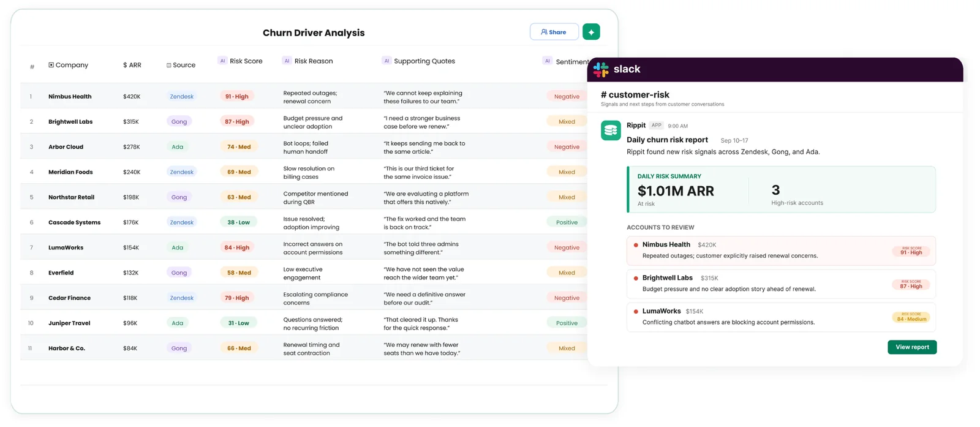
Task: Click the 91 · High badge in Slack card
Action: click(911, 251)
